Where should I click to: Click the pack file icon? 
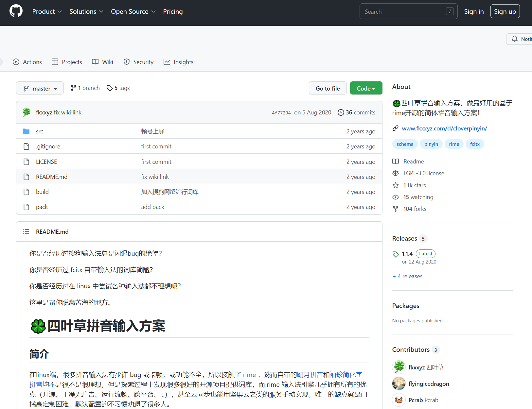pyautogui.click(x=26, y=207)
